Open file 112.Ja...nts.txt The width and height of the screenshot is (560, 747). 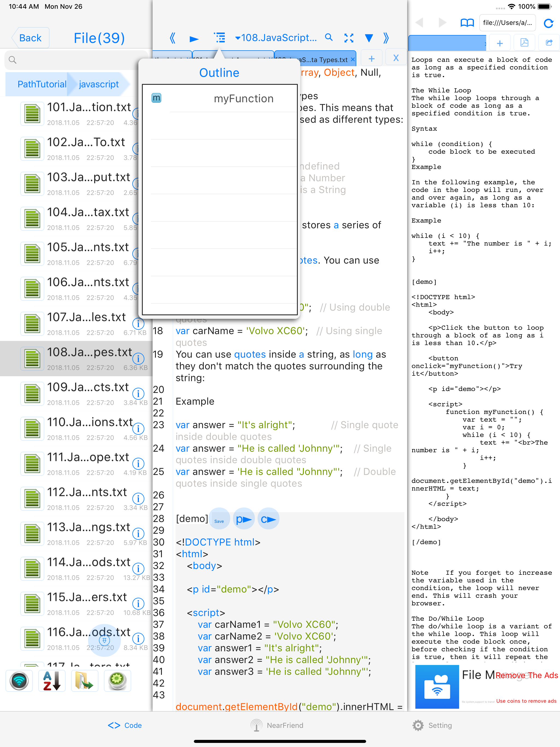coord(76,499)
